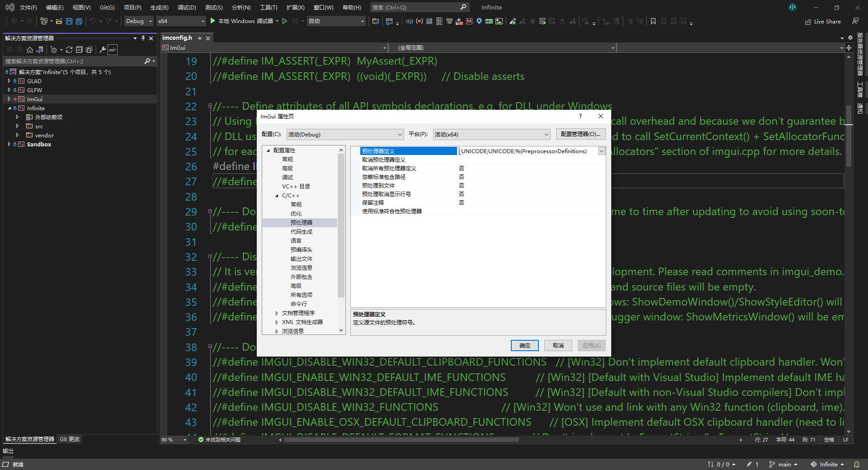Expand the XML 文档生成器 node

(277, 322)
